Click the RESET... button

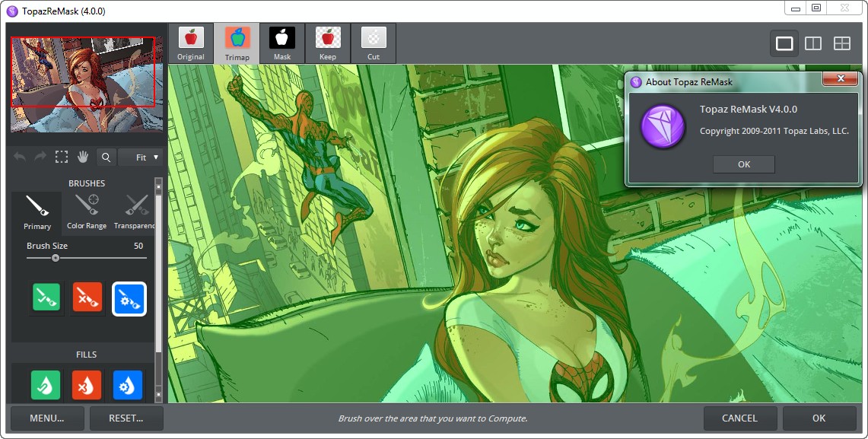coord(126,418)
